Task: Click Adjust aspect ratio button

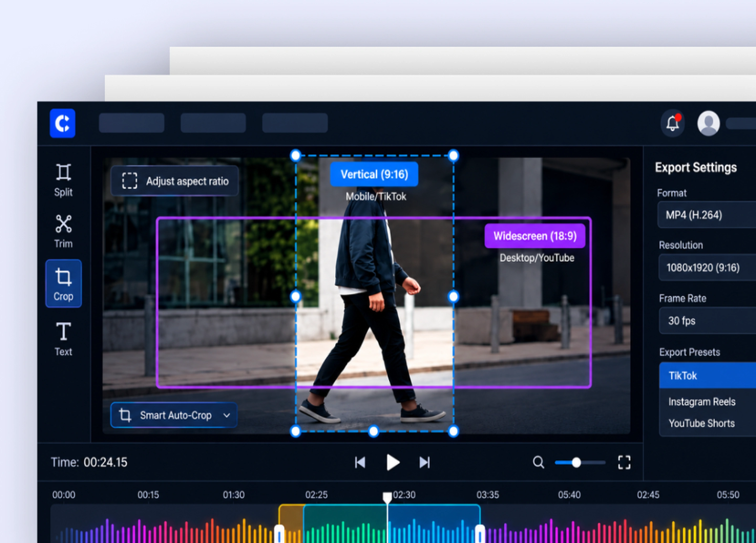Action: point(174,181)
